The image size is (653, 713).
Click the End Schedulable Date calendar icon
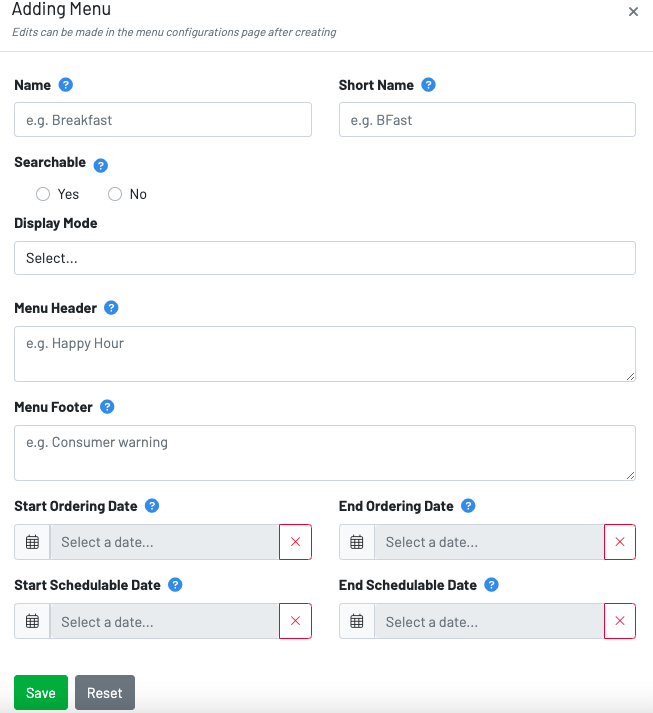coord(357,621)
